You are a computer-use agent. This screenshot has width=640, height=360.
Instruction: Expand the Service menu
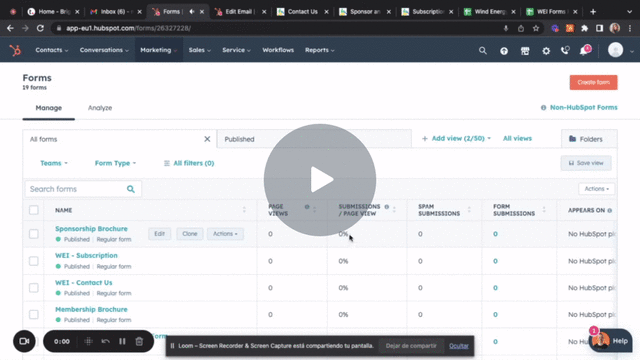pyautogui.click(x=236, y=50)
